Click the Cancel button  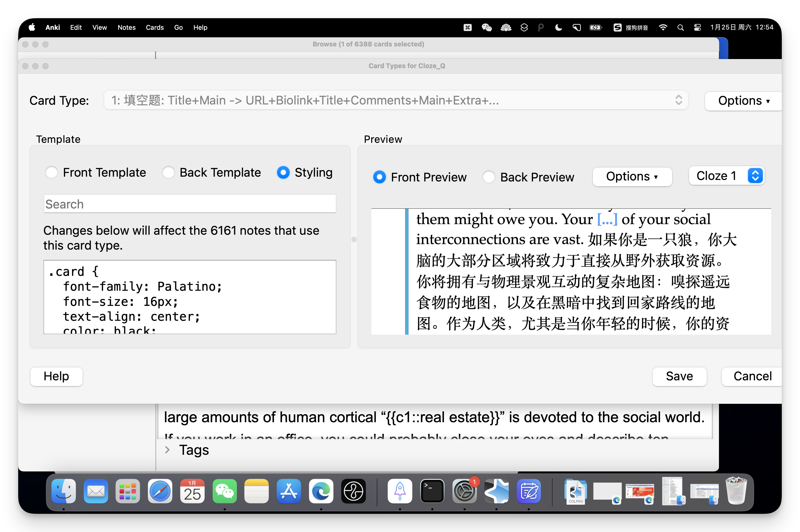(752, 376)
